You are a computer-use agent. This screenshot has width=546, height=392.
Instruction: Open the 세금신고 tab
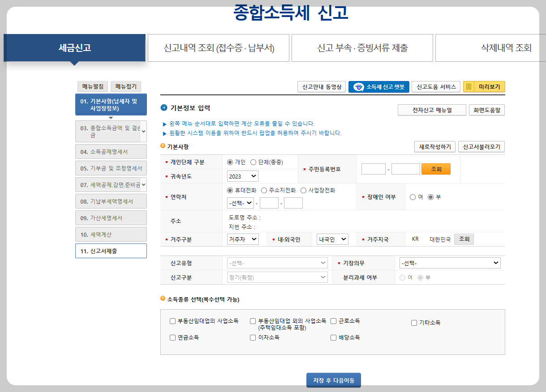click(74, 48)
